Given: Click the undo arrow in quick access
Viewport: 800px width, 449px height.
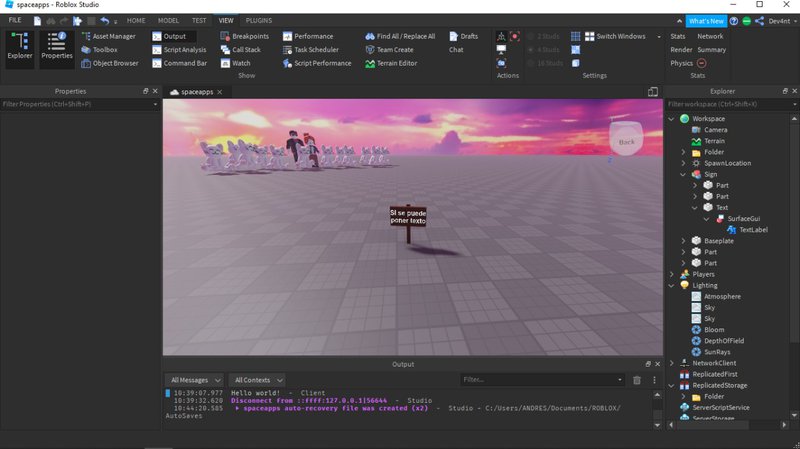Looking at the screenshot, I should [105, 20].
